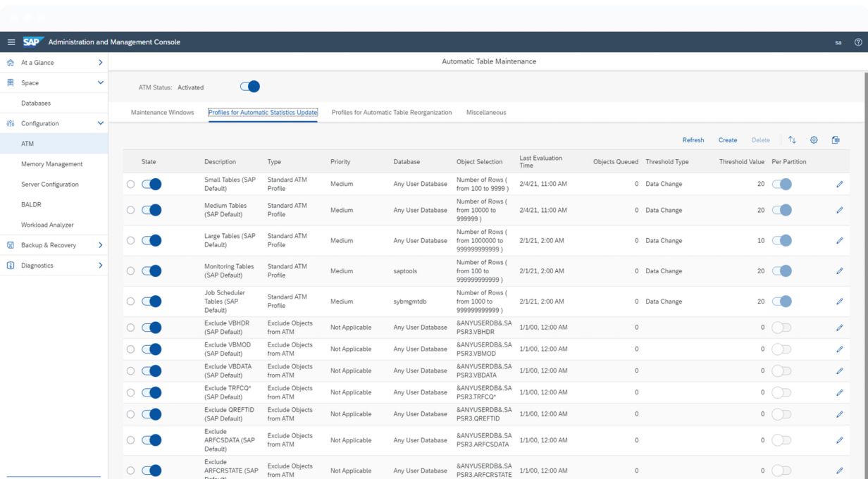
Task: Collapse the Configuration section in sidebar
Action: tap(100, 123)
